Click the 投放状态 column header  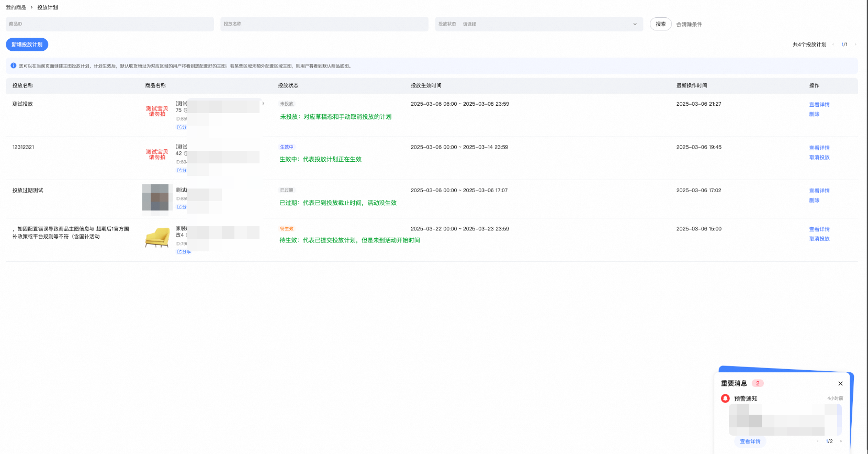tap(288, 85)
